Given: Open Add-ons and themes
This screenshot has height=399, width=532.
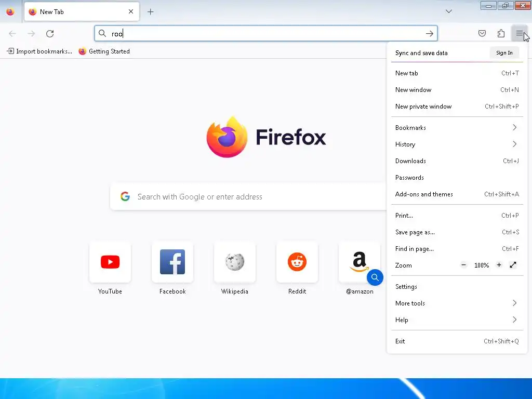Looking at the screenshot, I should pos(457,194).
